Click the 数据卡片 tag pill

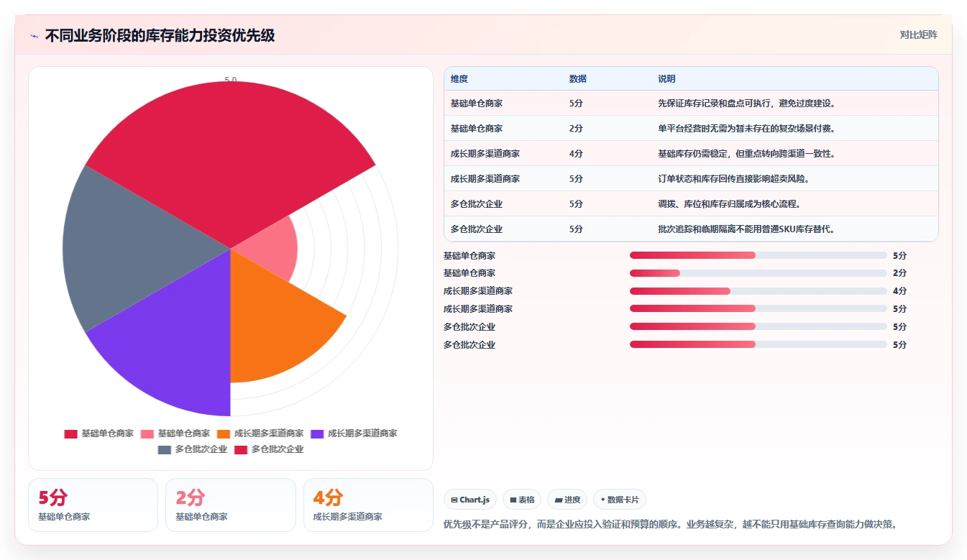[620, 500]
